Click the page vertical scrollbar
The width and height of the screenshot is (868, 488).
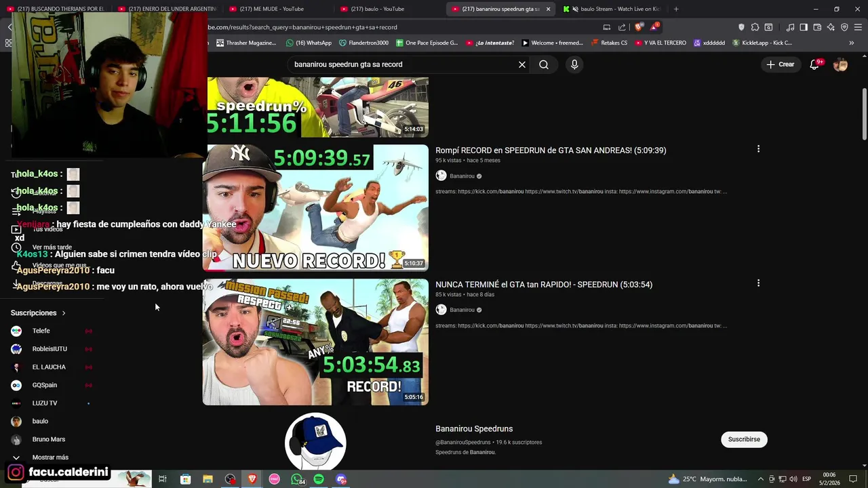tap(865, 114)
